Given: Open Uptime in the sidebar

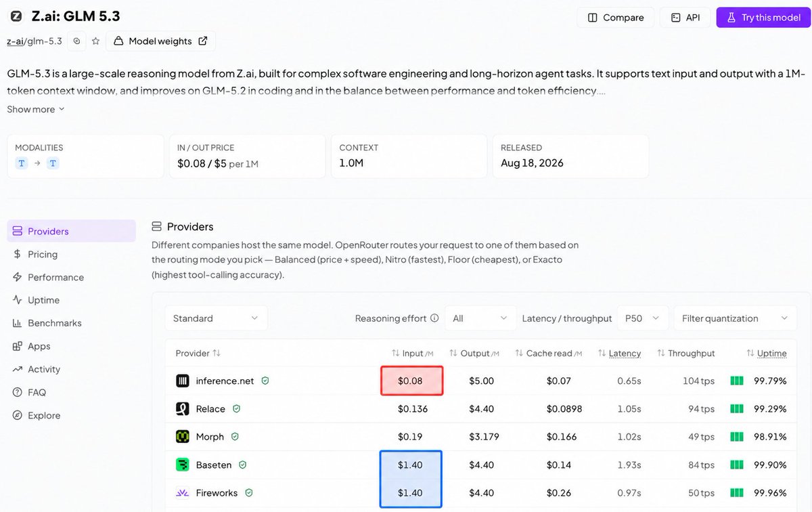Looking at the screenshot, I should coord(36,300).
